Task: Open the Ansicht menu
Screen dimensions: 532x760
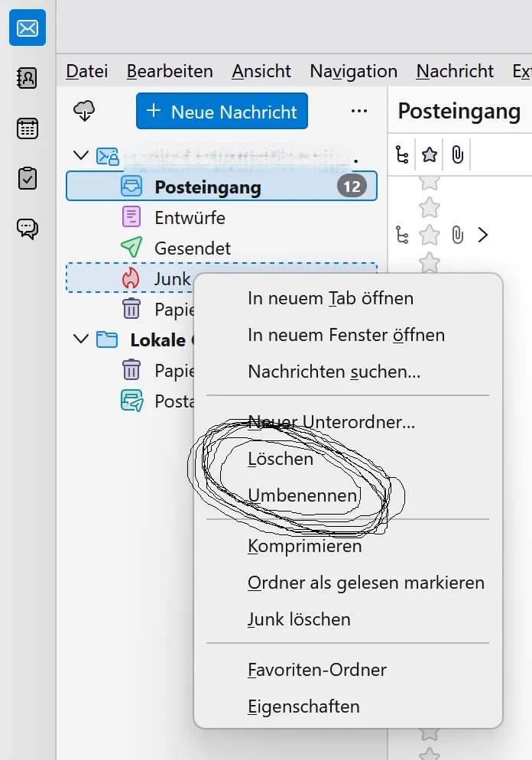Action: (x=261, y=71)
